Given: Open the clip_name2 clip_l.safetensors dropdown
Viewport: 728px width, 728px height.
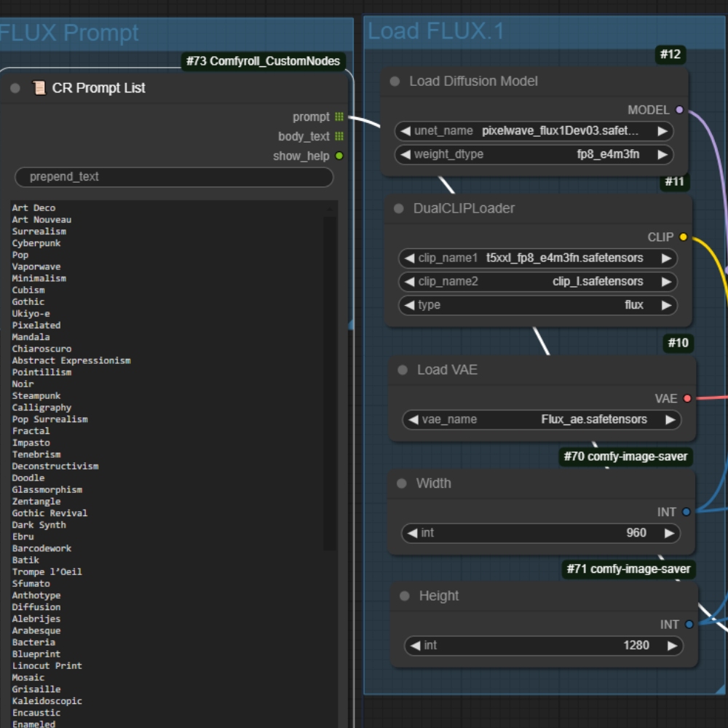Looking at the screenshot, I should 538,281.
